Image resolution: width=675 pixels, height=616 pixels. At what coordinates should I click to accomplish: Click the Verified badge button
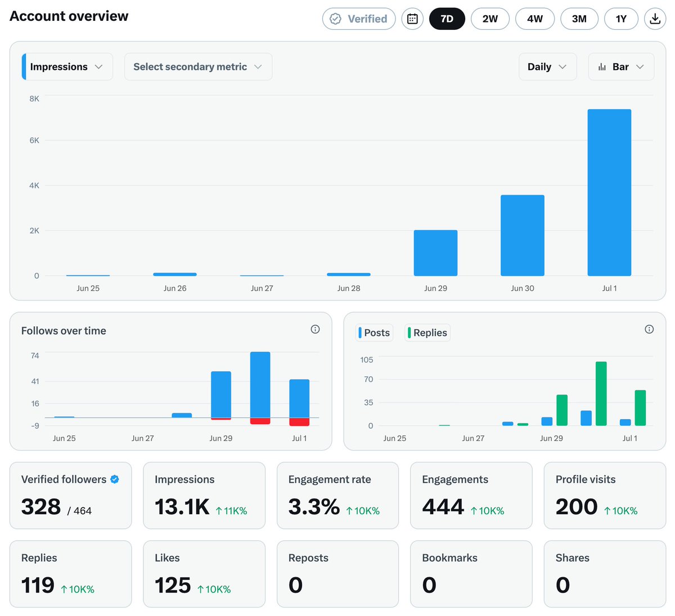pyautogui.click(x=359, y=19)
